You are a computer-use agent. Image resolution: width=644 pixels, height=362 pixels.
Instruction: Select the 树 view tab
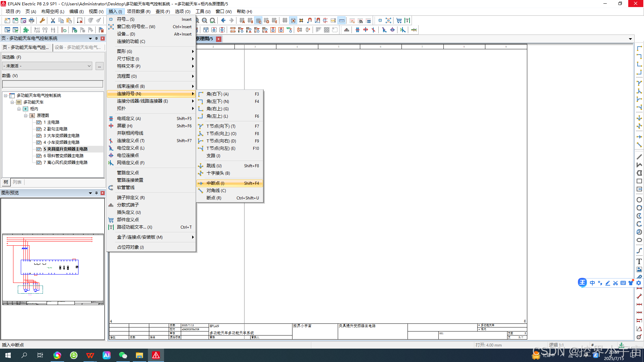(x=6, y=182)
